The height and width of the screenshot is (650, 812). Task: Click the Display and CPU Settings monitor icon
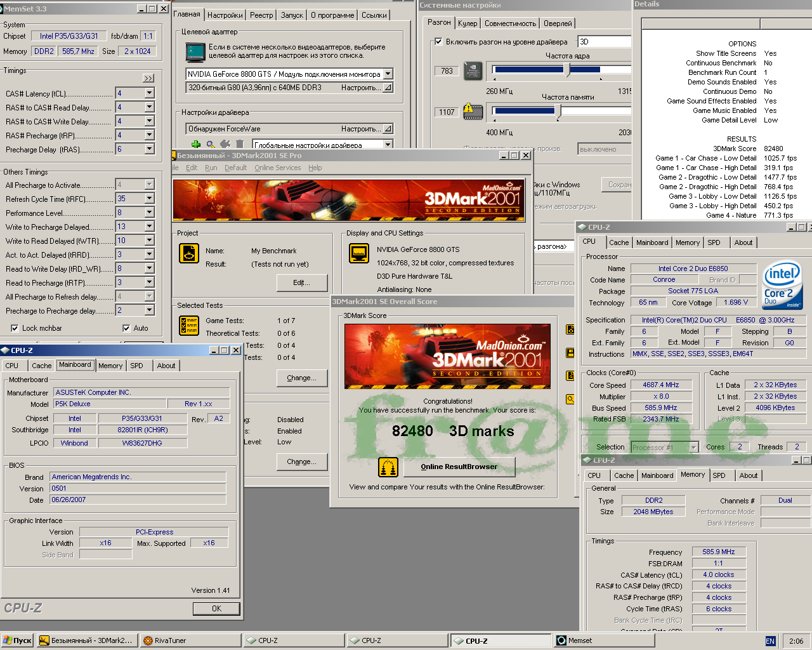[359, 253]
